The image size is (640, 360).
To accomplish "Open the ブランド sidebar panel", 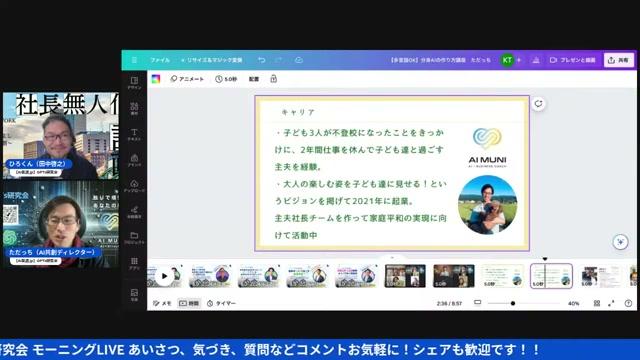I will (x=134, y=160).
